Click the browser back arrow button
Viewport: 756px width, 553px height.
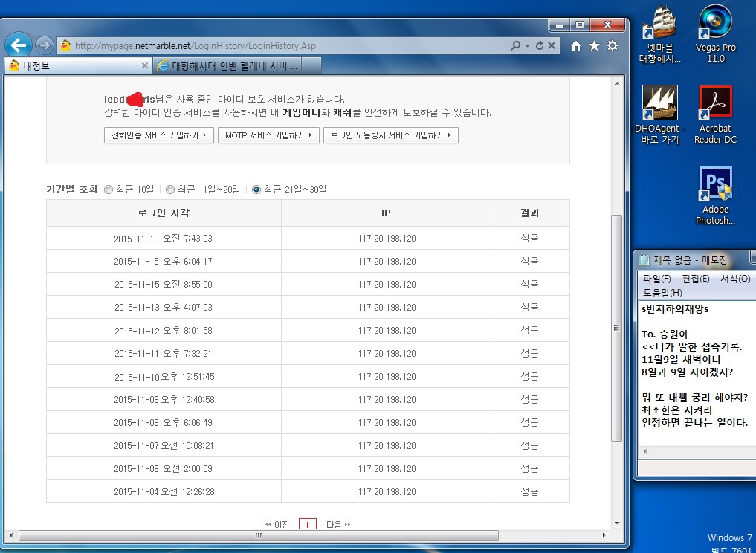pyautogui.click(x=19, y=45)
